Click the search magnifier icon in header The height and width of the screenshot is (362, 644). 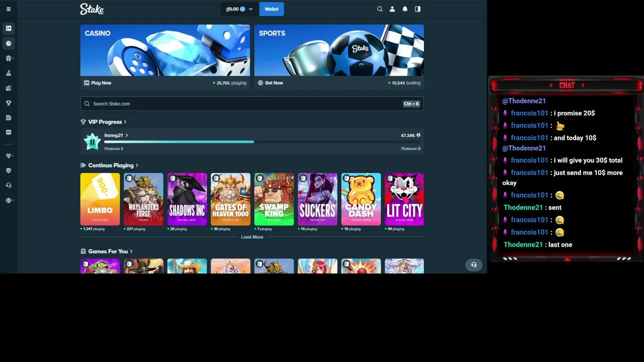[x=380, y=9]
